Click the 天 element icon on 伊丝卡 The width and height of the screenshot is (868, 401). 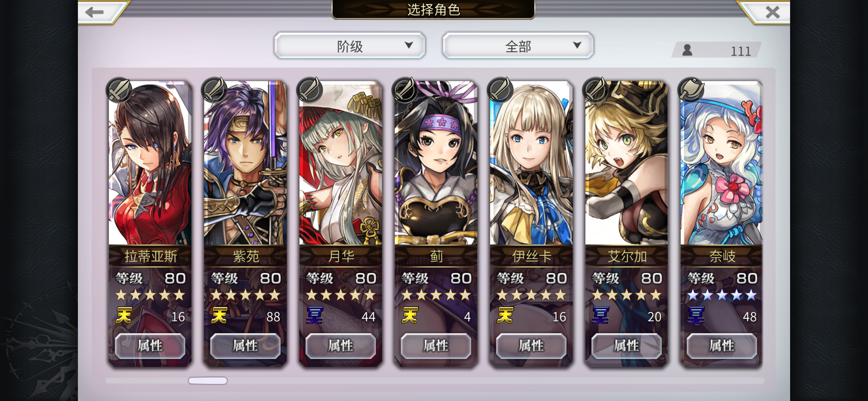[505, 316]
